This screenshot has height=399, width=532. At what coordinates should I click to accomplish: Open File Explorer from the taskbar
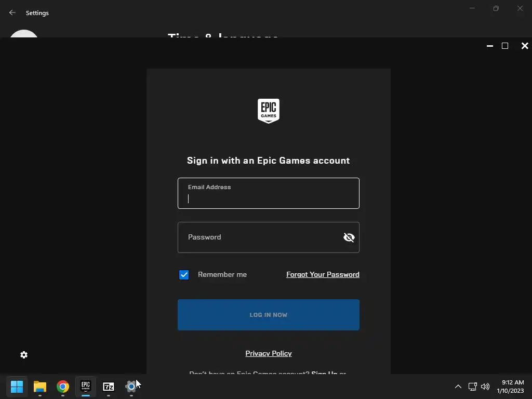point(39,387)
